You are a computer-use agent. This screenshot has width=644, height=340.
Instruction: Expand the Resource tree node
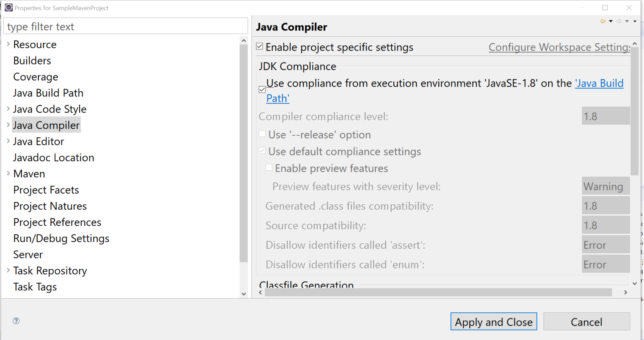(x=8, y=44)
